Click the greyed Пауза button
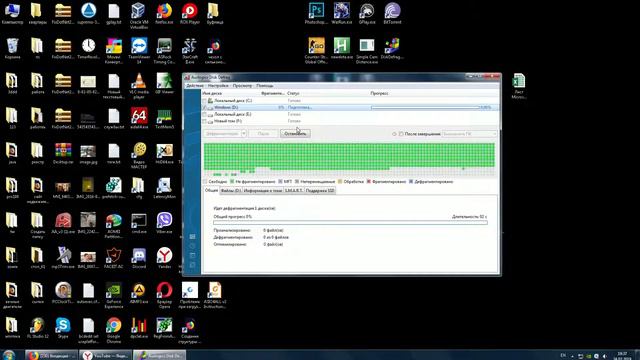Image resolution: width=640 pixels, height=360 pixels. [x=263, y=133]
